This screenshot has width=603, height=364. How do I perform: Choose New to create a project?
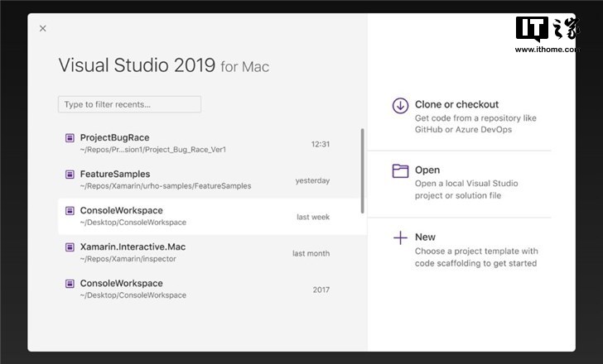pos(466,250)
